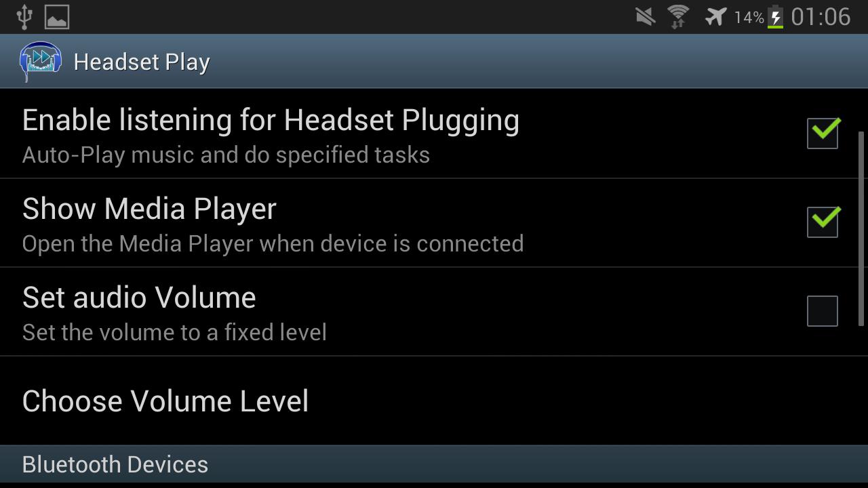Open the Choose Volume Level option
The width and height of the screenshot is (868, 488).
(x=434, y=401)
